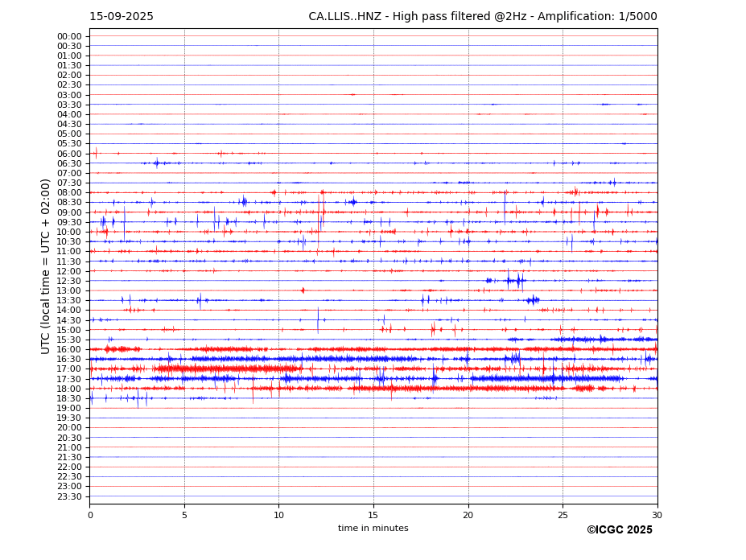746x560 pixels.
Task: Click the 22:00 time label
Action: click(69, 467)
